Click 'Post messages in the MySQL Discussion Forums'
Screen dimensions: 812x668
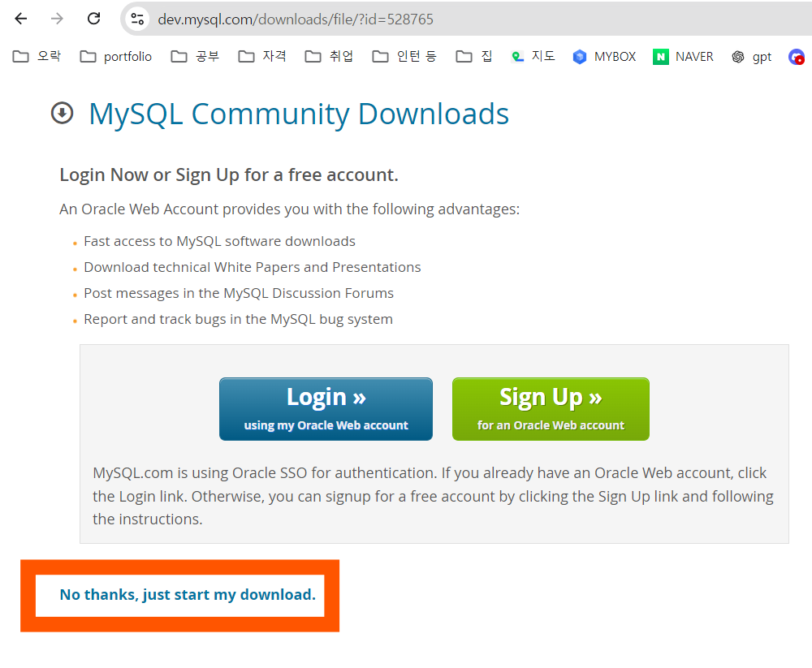pyautogui.click(x=239, y=293)
